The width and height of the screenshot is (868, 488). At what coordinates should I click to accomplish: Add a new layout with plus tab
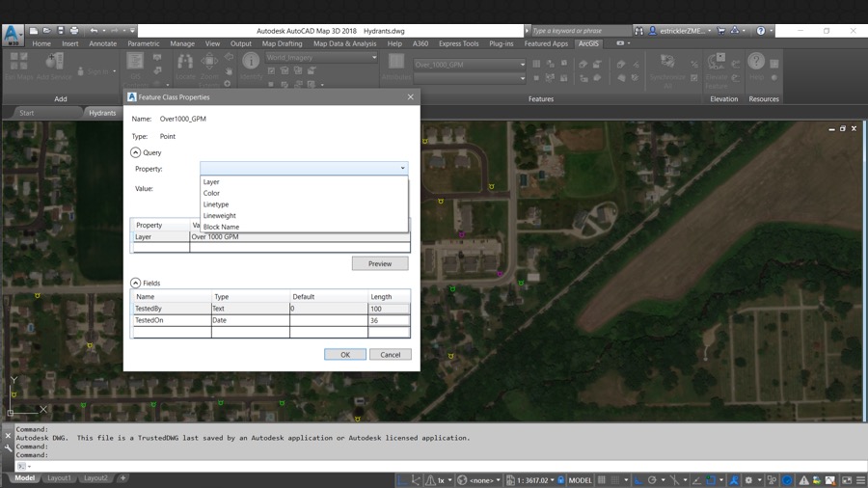(x=122, y=478)
